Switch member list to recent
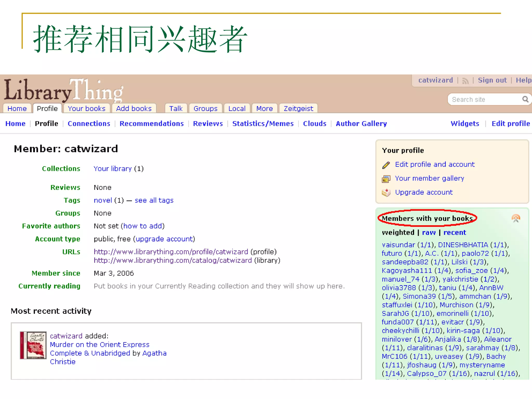Viewport: 532px width, 399px height. [455, 232]
